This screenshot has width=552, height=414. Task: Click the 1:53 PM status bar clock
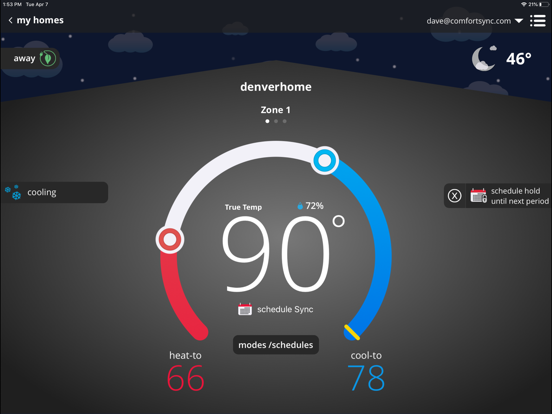click(x=12, y=4)
